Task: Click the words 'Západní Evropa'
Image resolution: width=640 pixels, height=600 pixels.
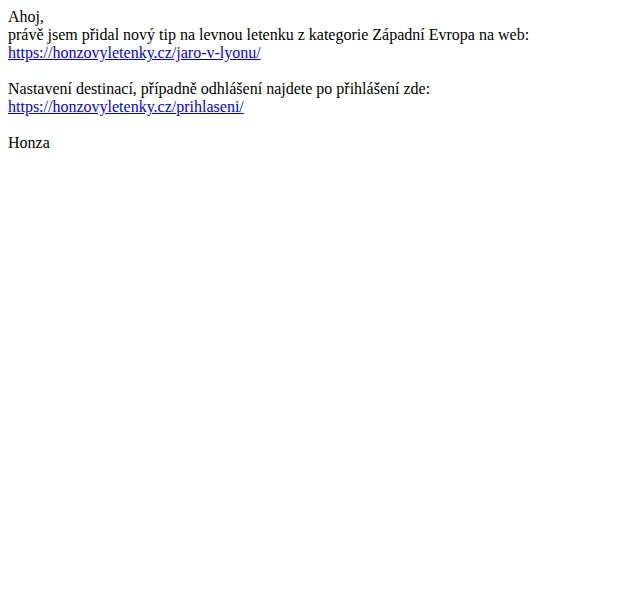Action: 424,35
